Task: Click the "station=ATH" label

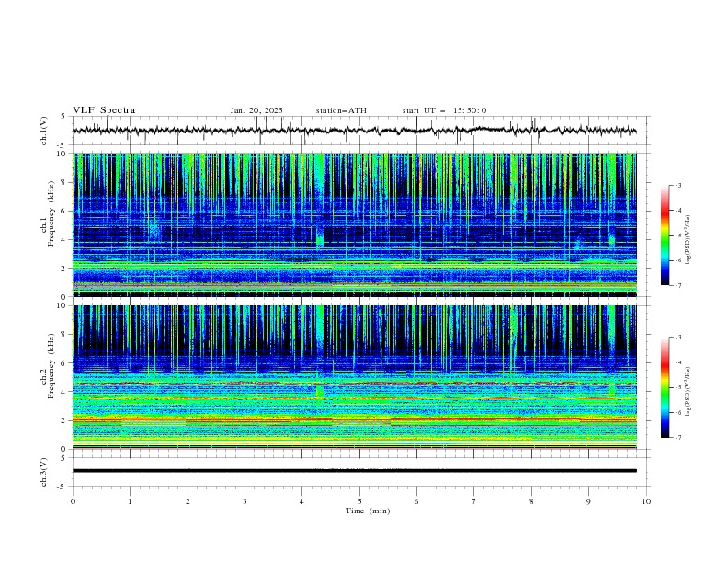Action: [x=341, y=110]
